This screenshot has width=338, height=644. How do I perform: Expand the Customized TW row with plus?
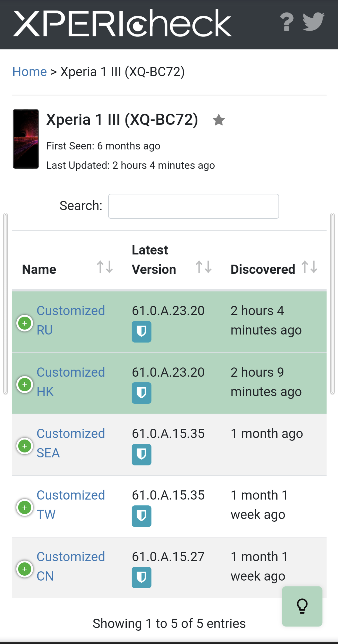click(24, 507)
